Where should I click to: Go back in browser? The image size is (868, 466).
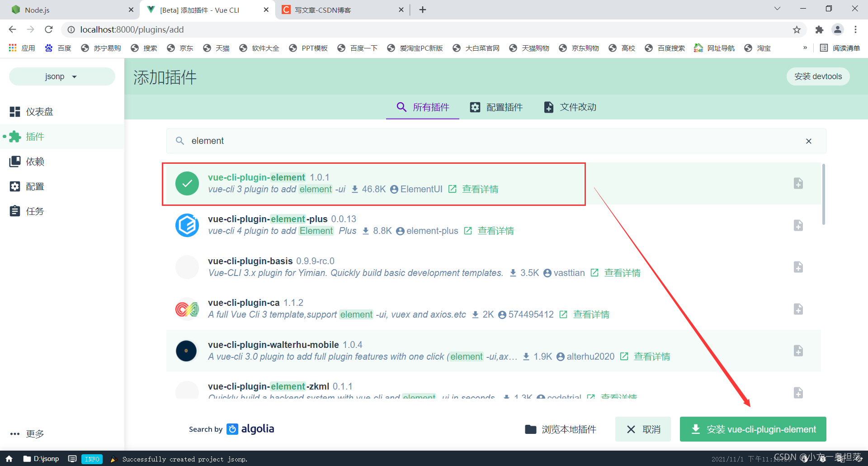[x=12, y=29]
